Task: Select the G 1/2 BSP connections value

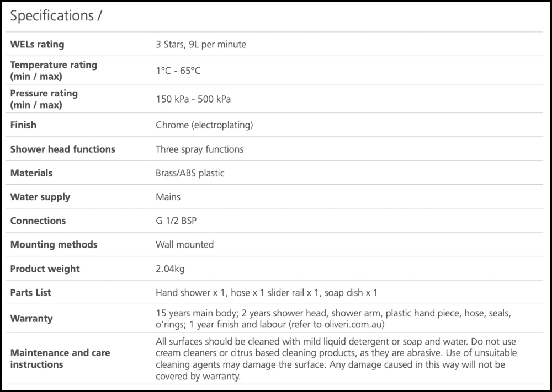Action: (176, 221)
